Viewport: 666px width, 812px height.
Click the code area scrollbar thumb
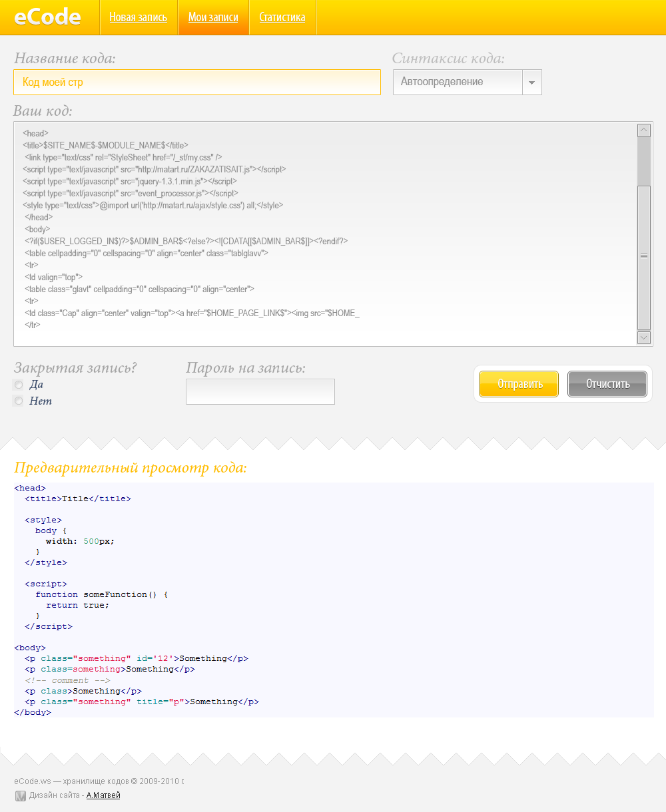coord(643,256)
